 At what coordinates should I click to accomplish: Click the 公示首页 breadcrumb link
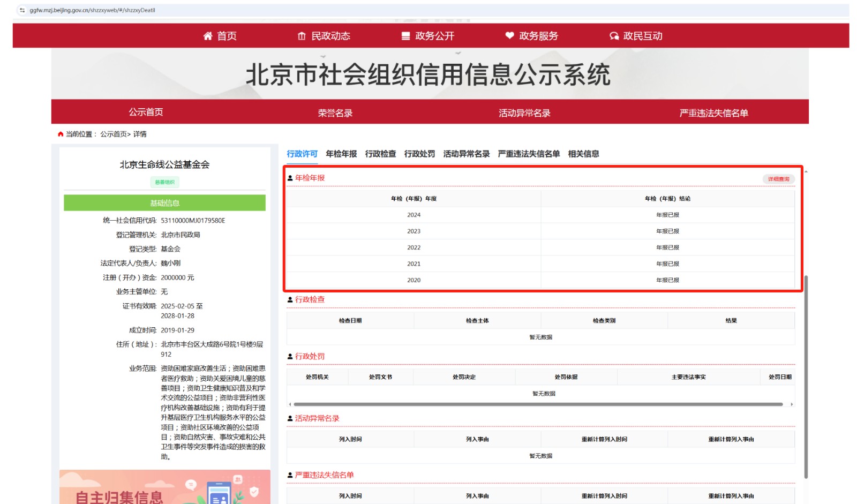coord(113,134)
